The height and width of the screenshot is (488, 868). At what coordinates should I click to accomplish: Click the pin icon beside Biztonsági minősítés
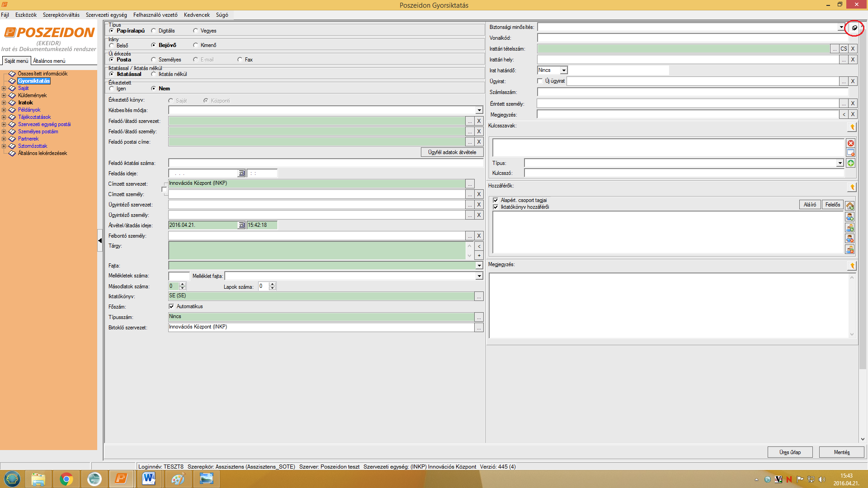(x=854, y=28)
